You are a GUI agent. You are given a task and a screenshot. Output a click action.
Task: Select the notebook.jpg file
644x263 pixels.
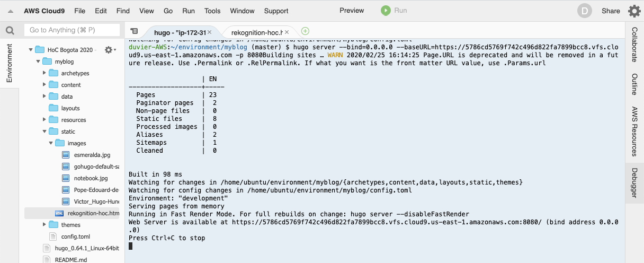[90, 178]
